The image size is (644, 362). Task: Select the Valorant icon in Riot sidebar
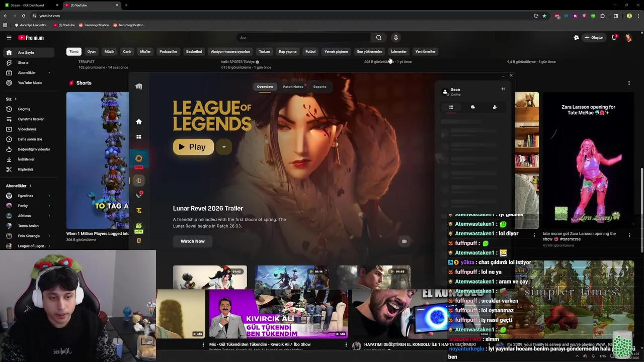pyautogui.click(x=139, y=195)
